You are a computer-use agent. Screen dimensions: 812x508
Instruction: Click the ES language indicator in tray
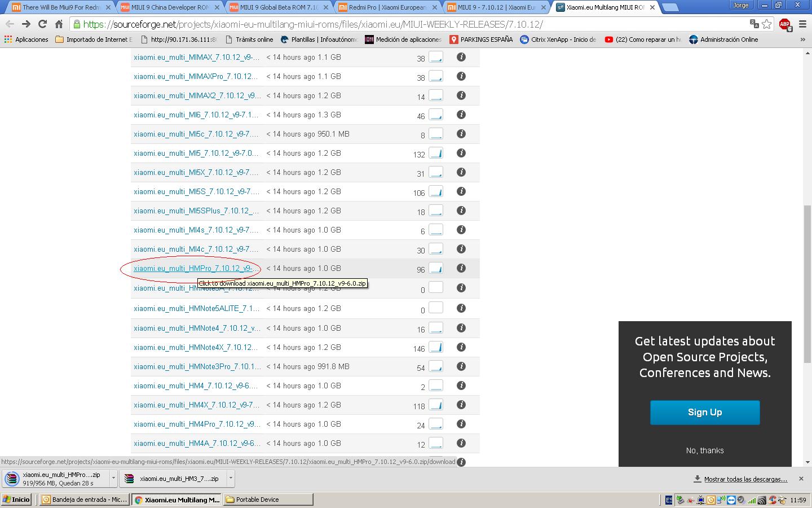pos(669,500)
